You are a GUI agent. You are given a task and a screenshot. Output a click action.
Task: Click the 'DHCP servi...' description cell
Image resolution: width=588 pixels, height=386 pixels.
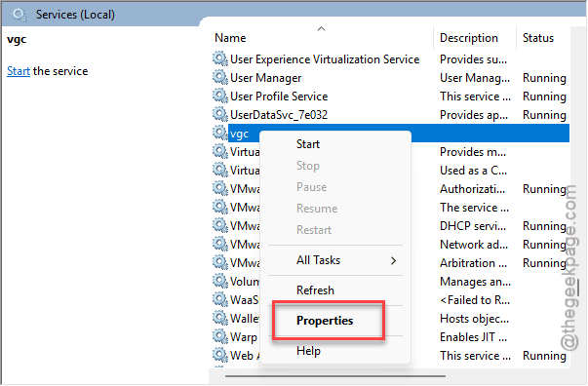click(473, 226)
